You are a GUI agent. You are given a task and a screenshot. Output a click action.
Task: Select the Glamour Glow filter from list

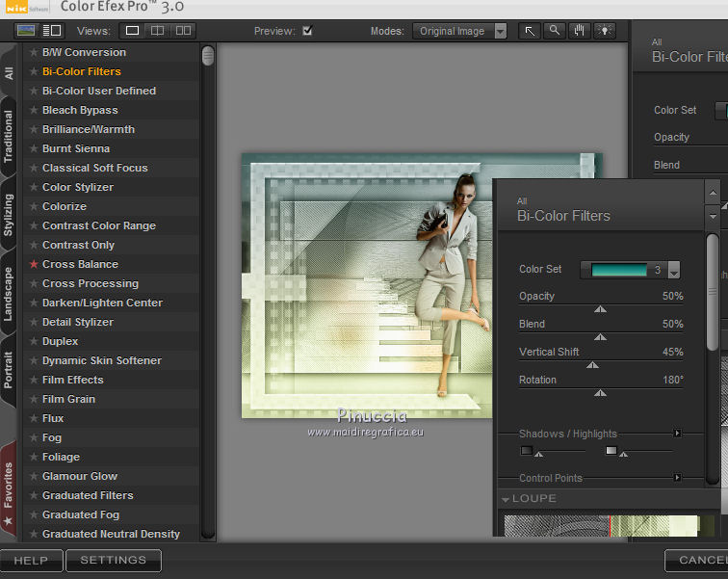tap(80, 476)
